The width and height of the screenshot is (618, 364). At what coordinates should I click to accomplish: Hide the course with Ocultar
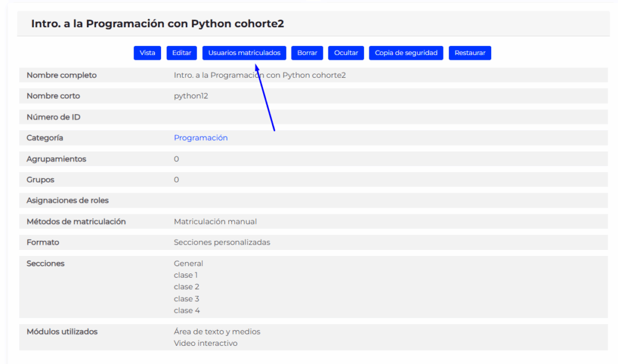[x=346, y=53]
